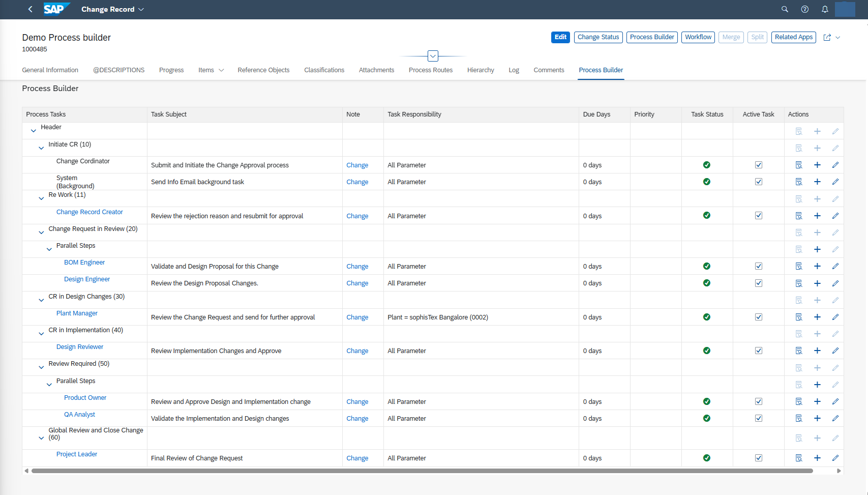Collapse the Re Work (11) tree node
Image resolution: width=868 pixels, height=495 pixels.
point(41,198)
